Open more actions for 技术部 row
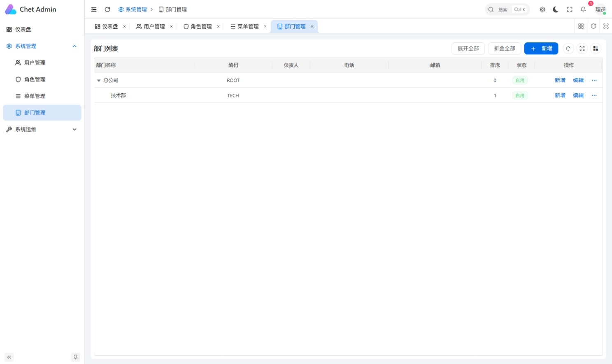612x364 pixels. click(594, 95)
